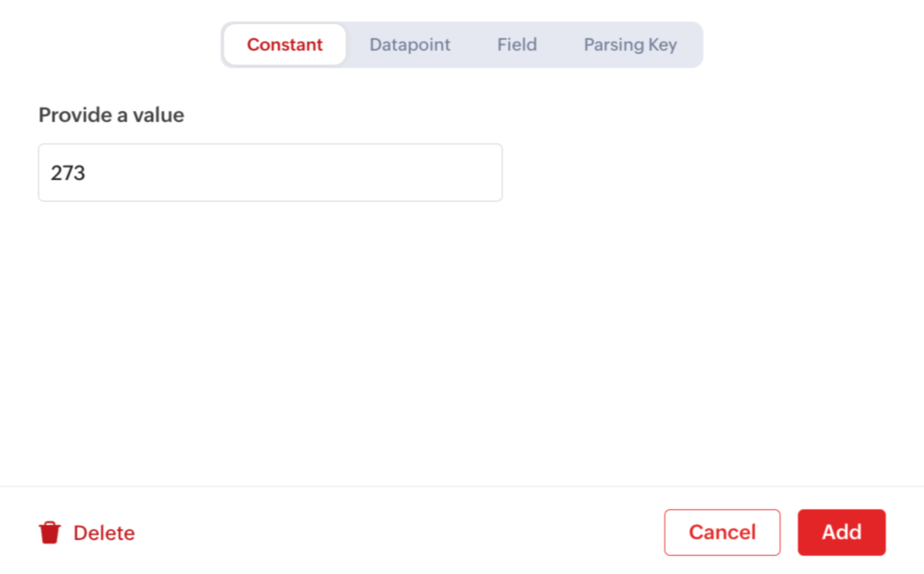This screenshot has width=924, height=574.
Task: Select the Field tab
Action: (x=517, y=45)
